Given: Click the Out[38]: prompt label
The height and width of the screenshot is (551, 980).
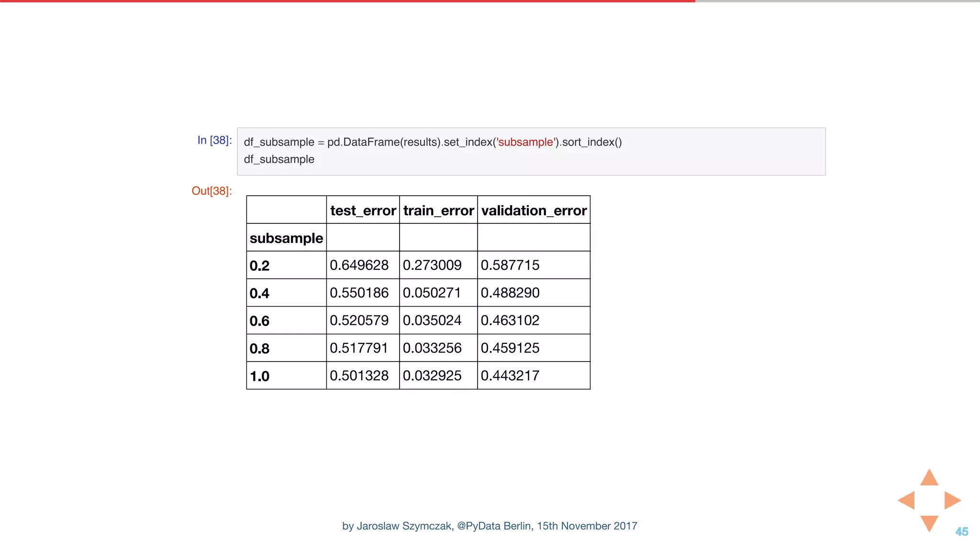Looking at the screenshot, I should pos(212,191).
